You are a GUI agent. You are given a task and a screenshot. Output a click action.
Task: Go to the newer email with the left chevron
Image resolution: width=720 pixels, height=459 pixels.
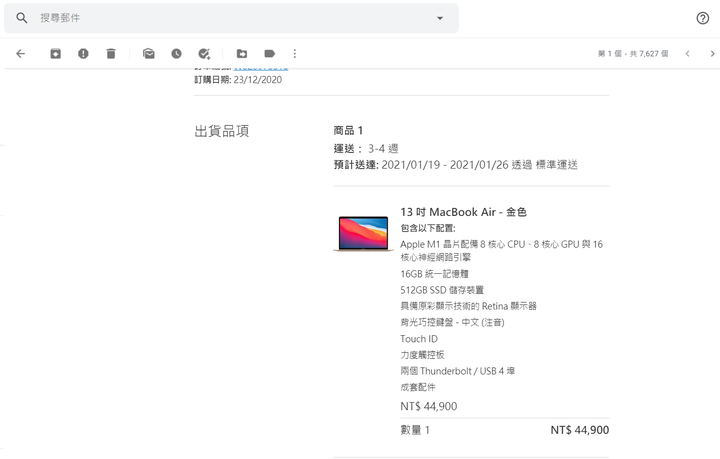[687, 54]
